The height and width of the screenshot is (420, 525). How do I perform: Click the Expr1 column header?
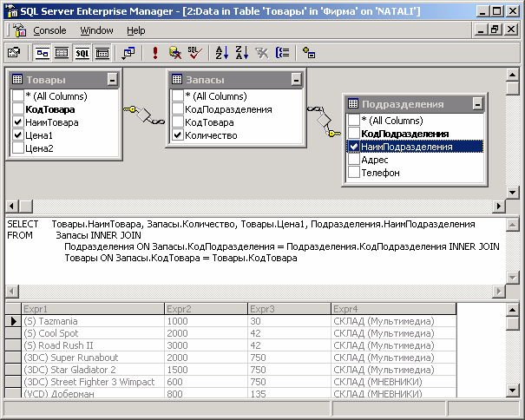pos(93,309)
